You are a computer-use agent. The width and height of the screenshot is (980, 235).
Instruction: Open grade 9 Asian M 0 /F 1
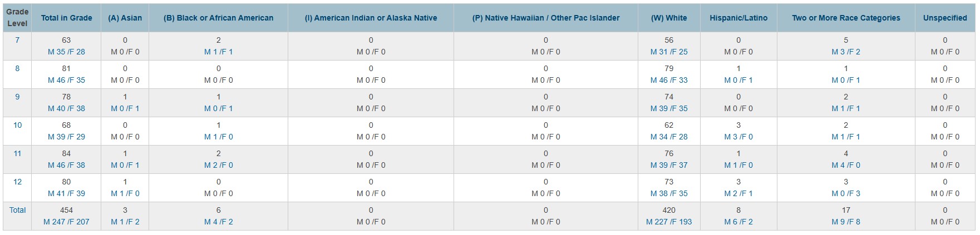[125, 108]
